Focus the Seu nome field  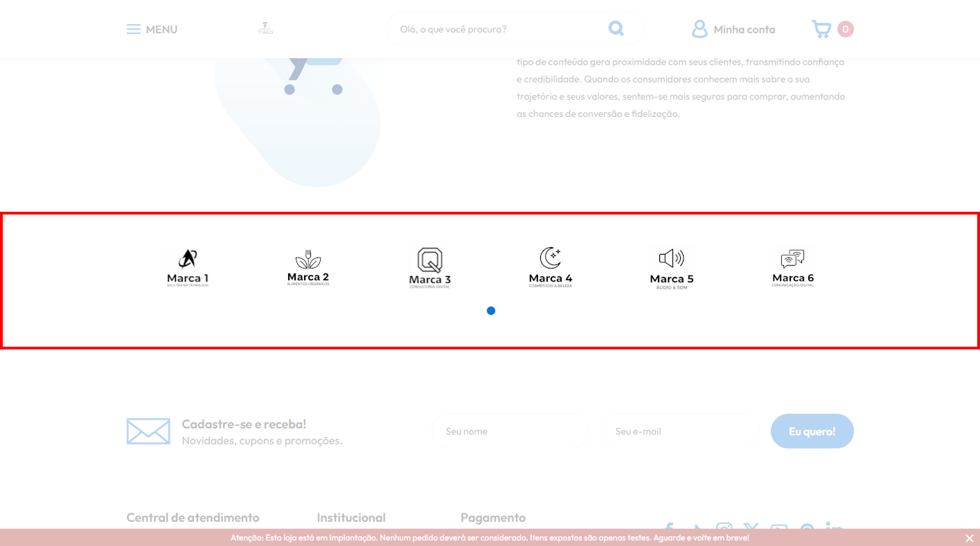coord(510,431)
